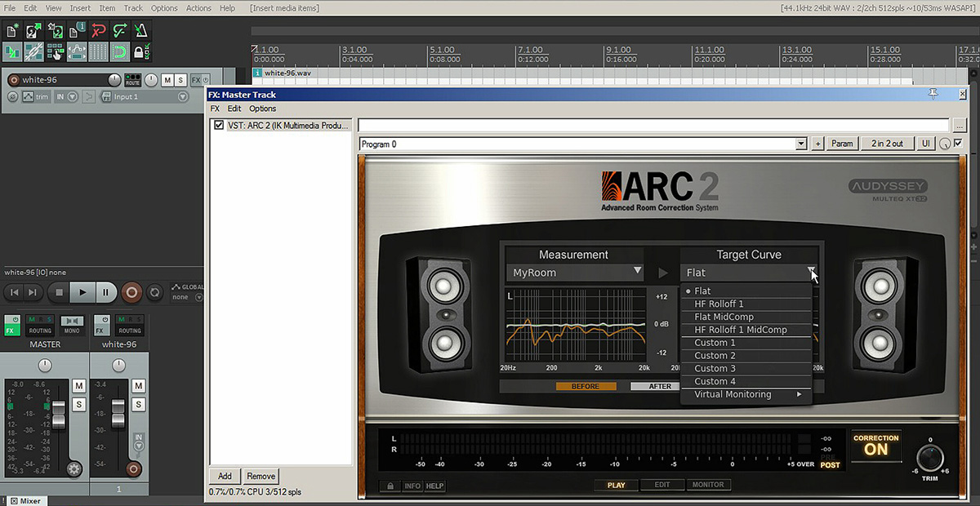980x506 pixels.
Task: Toggle grid lines toolbar icon
Action: 98,51
